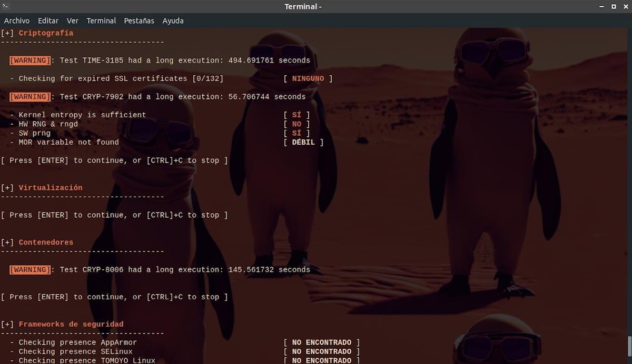
Task: Open the Archivo menu
Action: 17,21
